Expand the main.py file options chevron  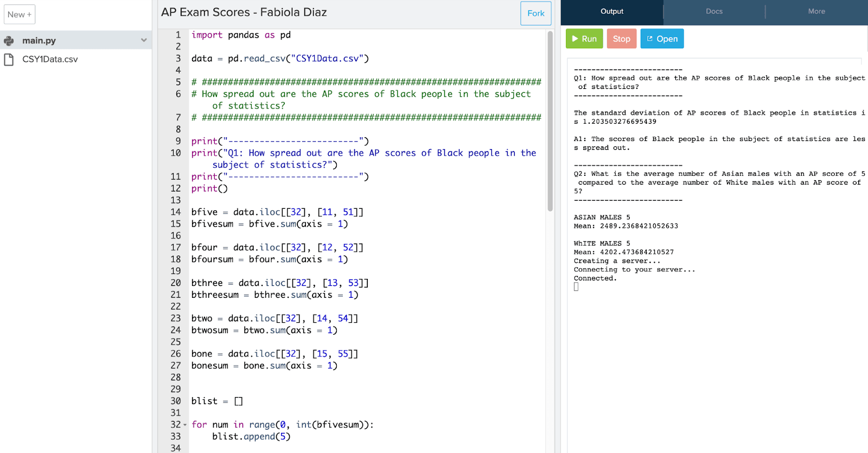point(144,40)
